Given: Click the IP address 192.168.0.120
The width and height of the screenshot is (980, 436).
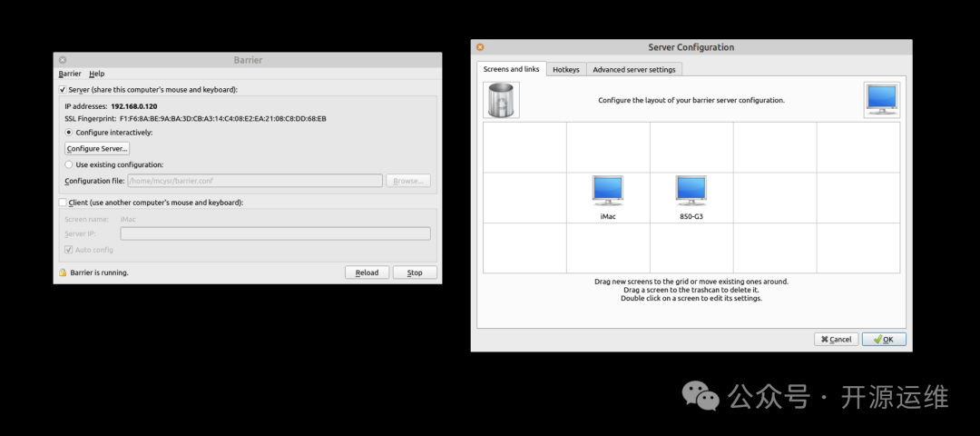Looking at the screenshot, I should (x=134, y=106).
